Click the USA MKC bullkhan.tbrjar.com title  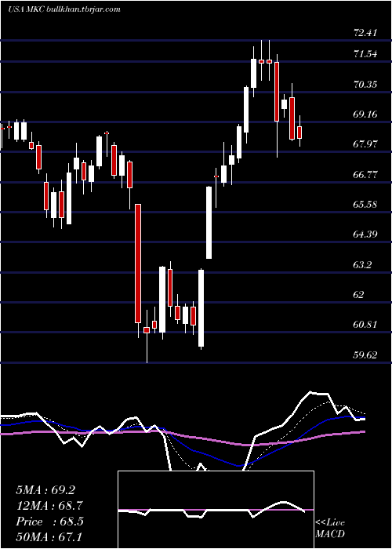(x=64, y=9)
